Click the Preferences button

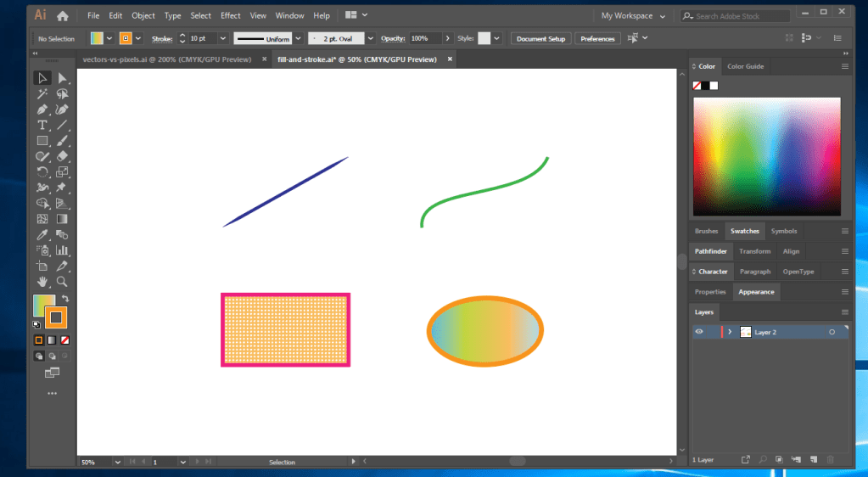pyautogui.click(x=597, y=38)
